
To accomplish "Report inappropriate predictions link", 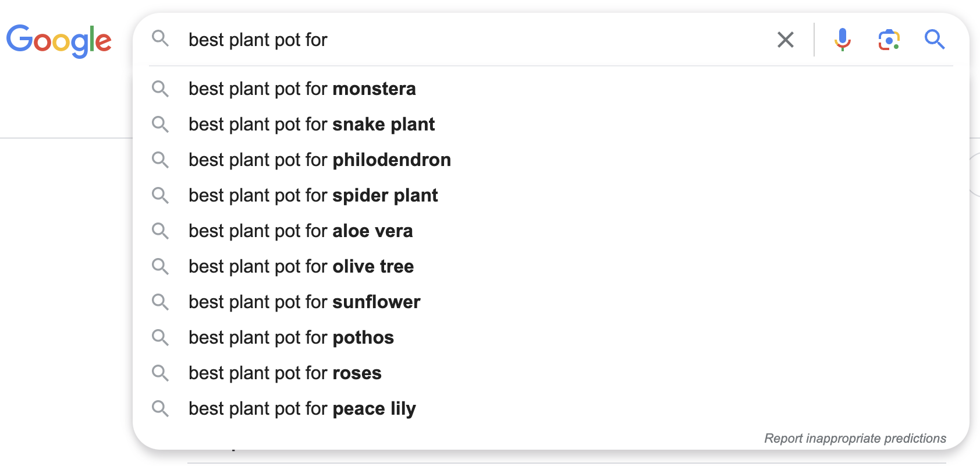I will (x=855, y=438).
